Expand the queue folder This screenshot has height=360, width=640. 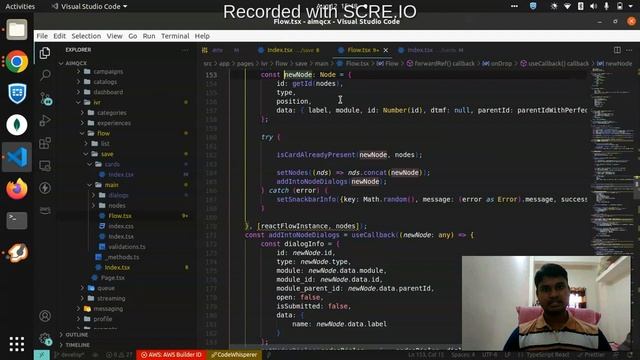point(106,288)
